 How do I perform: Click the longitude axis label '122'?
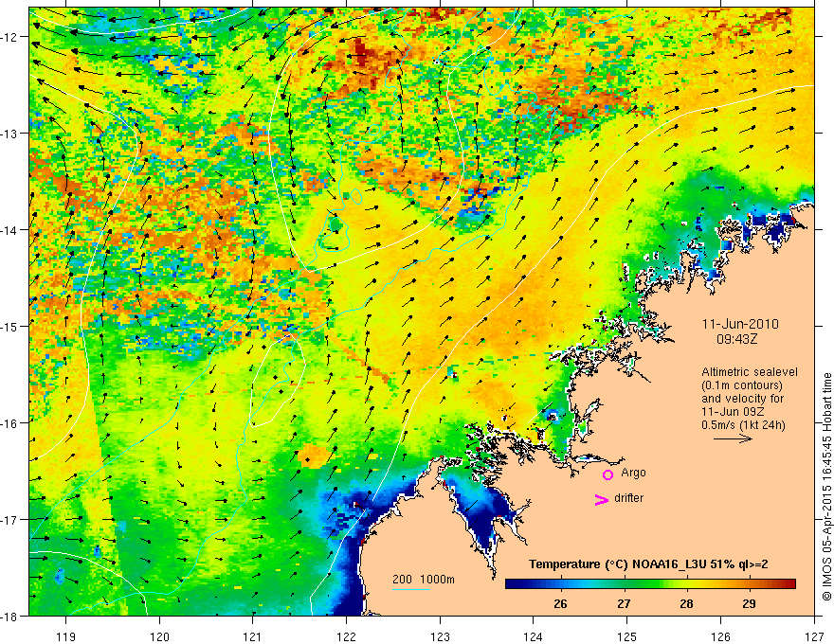[346, 636]
